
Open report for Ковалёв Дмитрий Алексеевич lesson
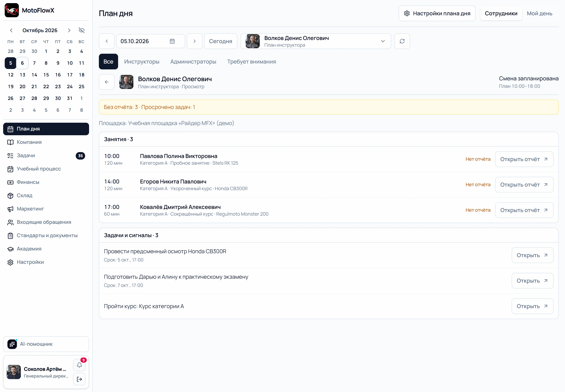click(524, 210)
